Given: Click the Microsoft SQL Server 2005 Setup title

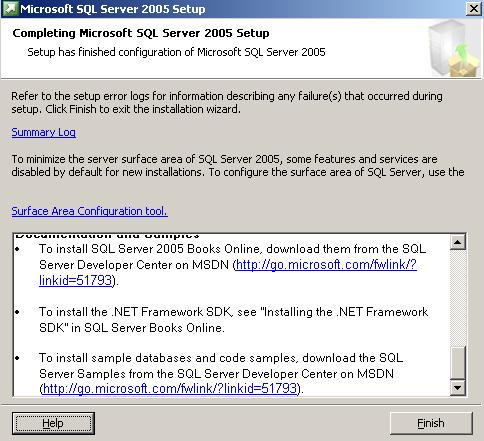Looking at the screenshot, I should tap(113, 9).
